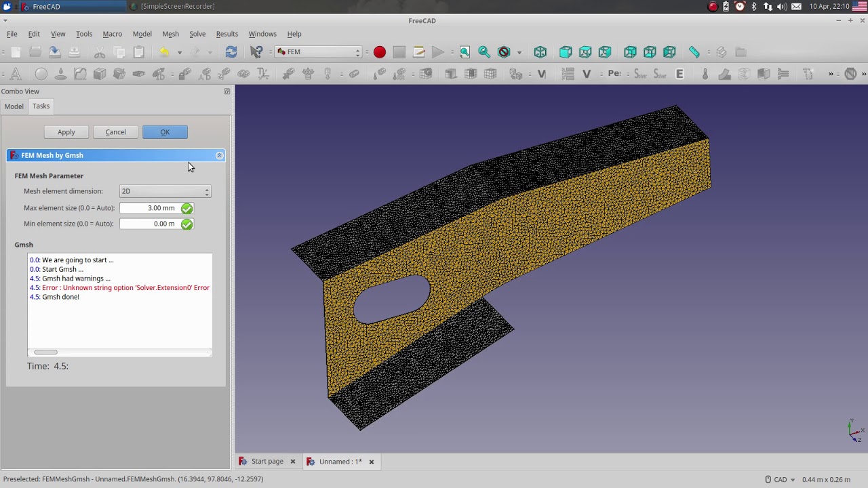
Task: Switch to the Model tab
Action: [14, 106]
